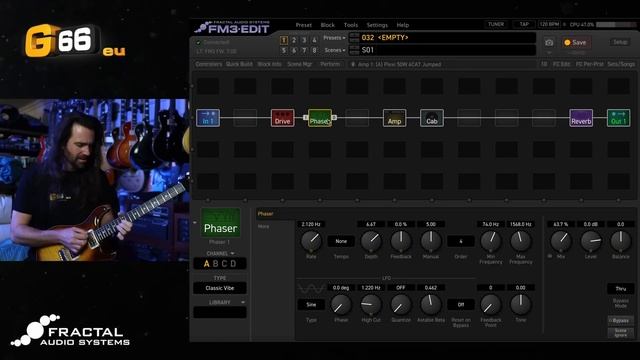
Task: Switch to channel C
Action: pyautogui.click(x=224, y=264)
